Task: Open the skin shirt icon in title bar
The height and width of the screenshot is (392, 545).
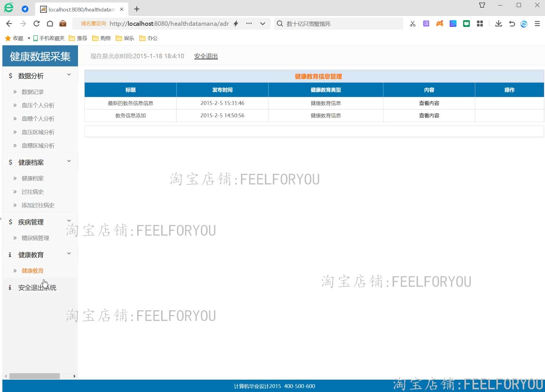Action: (482, 5)
